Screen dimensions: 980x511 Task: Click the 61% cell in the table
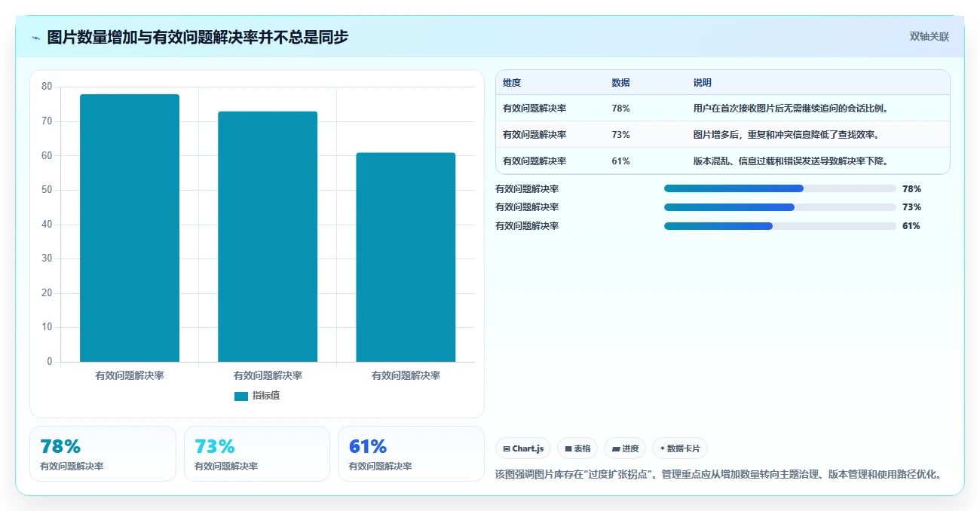coord(621,161)
